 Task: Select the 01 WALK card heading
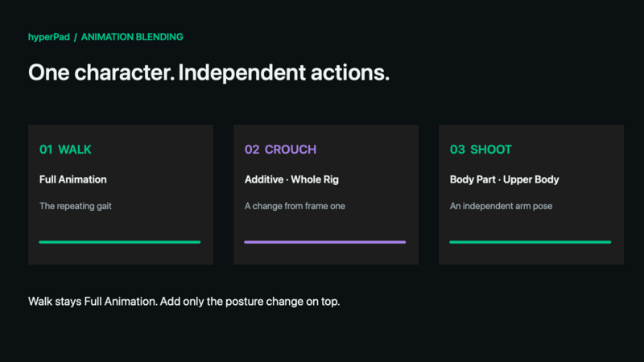tap(65, 150)
